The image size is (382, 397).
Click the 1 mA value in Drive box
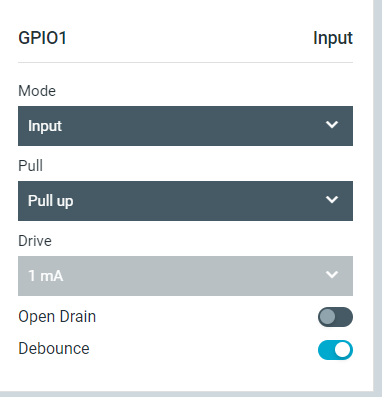point(46,276)
